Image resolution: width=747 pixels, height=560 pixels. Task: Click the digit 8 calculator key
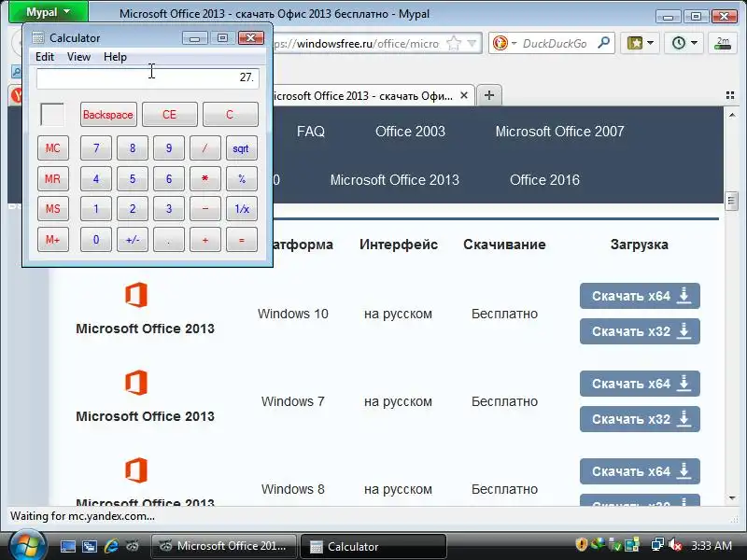(x=133, y=148)
